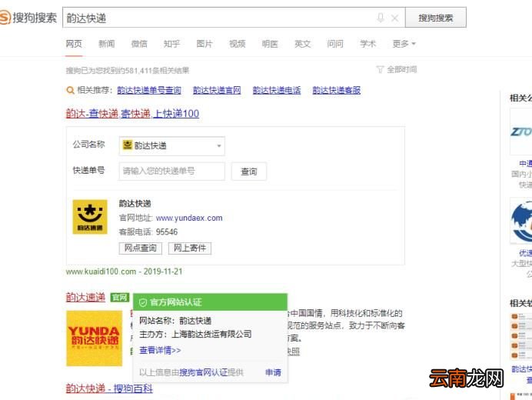The image size is (532, 400).
Task: Open the 韵达快递 - 搜狗百科 result
Action: [x=109, y=388]
